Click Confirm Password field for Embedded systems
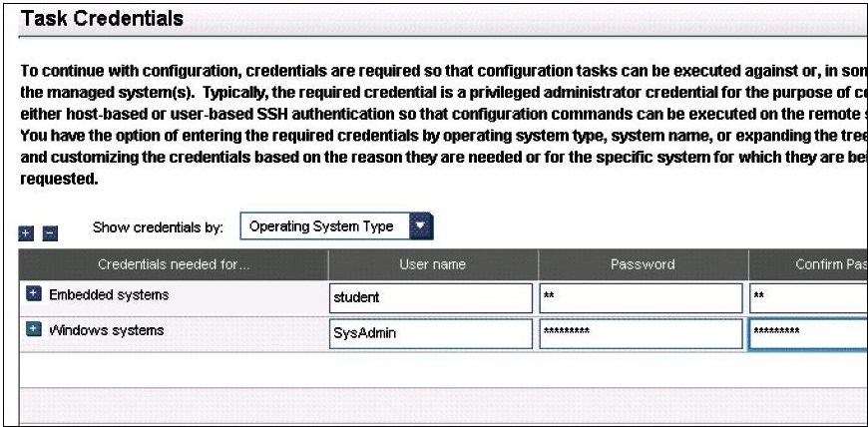The image size is (868, 427). click(x=808, y=298)
